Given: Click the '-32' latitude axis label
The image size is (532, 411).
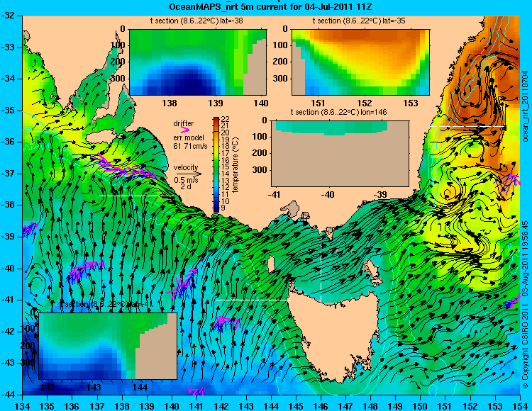Looking at the screenshot, I should pyautogui.click(x=8, y=16).
